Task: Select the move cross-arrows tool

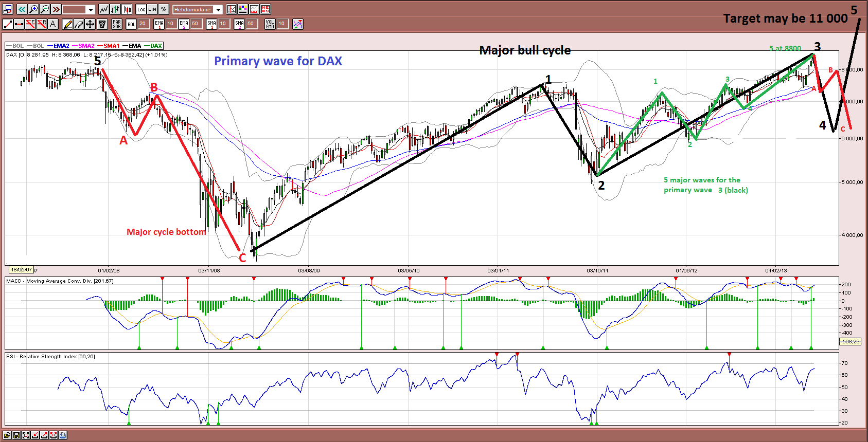Action: point(90,24)
